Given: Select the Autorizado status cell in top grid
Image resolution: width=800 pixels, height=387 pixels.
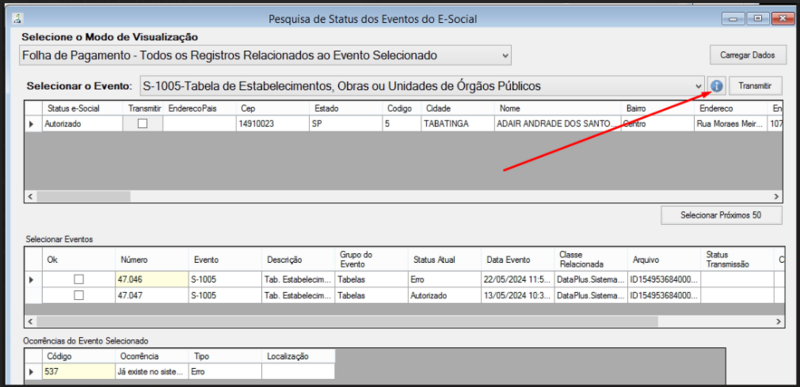Looking at the screenshot, I should [82, 123].
